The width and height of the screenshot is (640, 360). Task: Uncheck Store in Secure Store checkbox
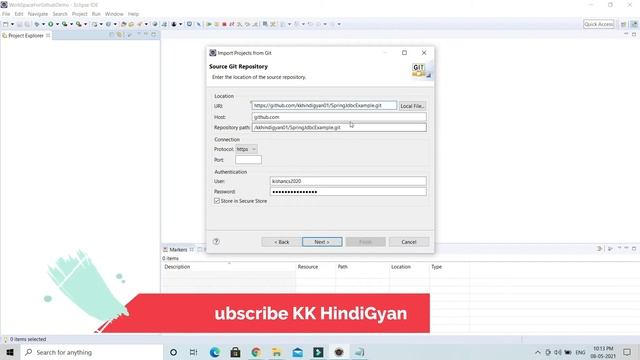click(x=217, y=201)
